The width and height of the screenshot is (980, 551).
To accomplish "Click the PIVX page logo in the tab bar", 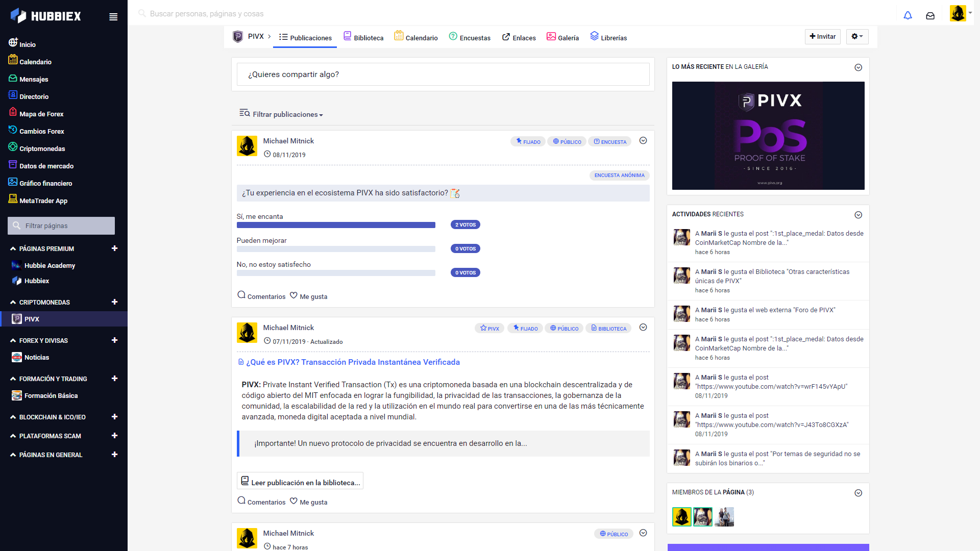I will [238, 37].
